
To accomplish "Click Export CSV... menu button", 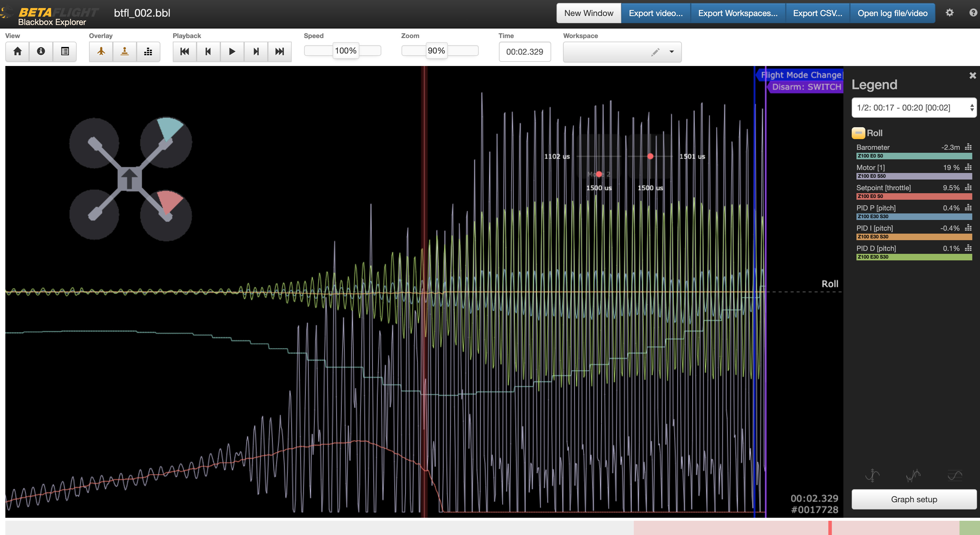I will (x=817, y=13).
